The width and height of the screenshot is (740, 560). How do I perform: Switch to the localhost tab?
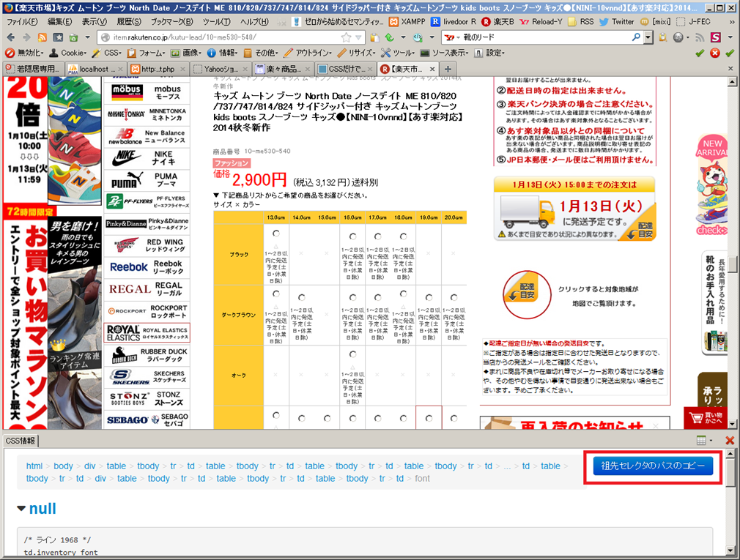96,69
